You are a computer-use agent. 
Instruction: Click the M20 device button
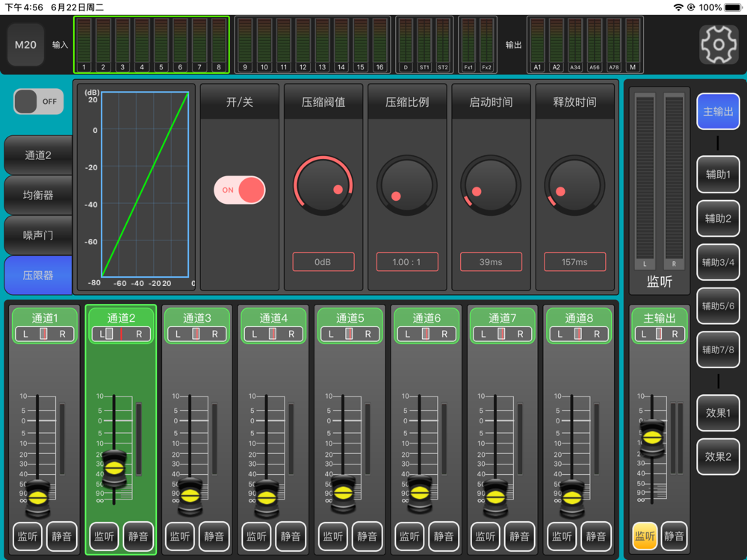tap(25, 45)
